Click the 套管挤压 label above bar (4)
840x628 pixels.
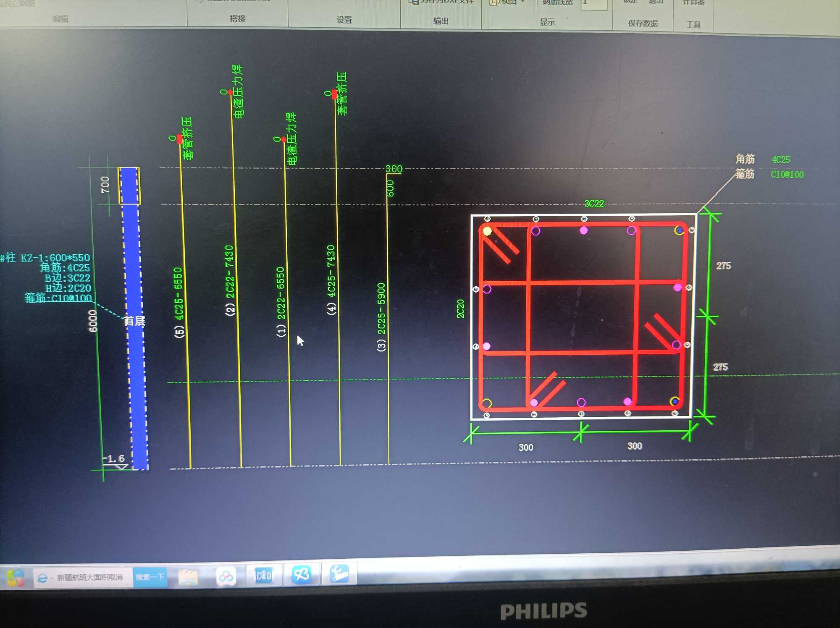pos(341,93)
